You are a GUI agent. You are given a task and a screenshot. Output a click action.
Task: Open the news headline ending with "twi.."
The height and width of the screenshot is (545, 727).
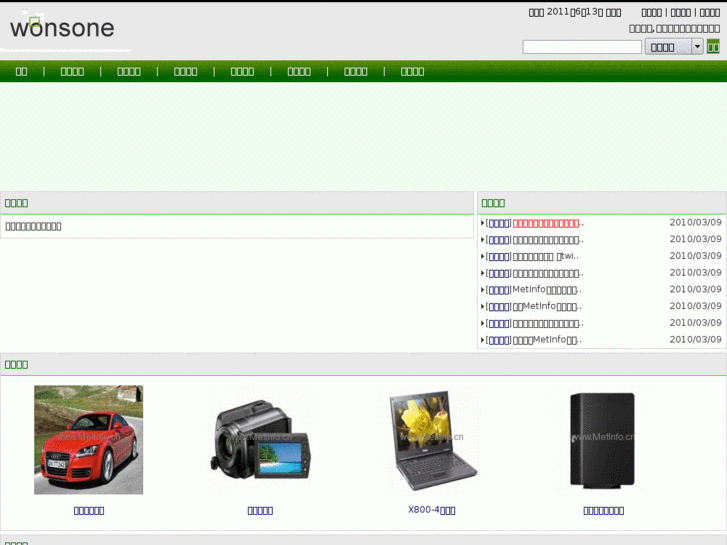545,256
